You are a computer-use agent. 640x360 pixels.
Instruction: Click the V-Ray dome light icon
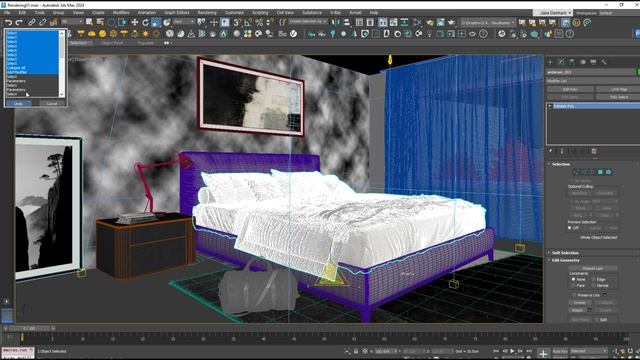point(91,34)
